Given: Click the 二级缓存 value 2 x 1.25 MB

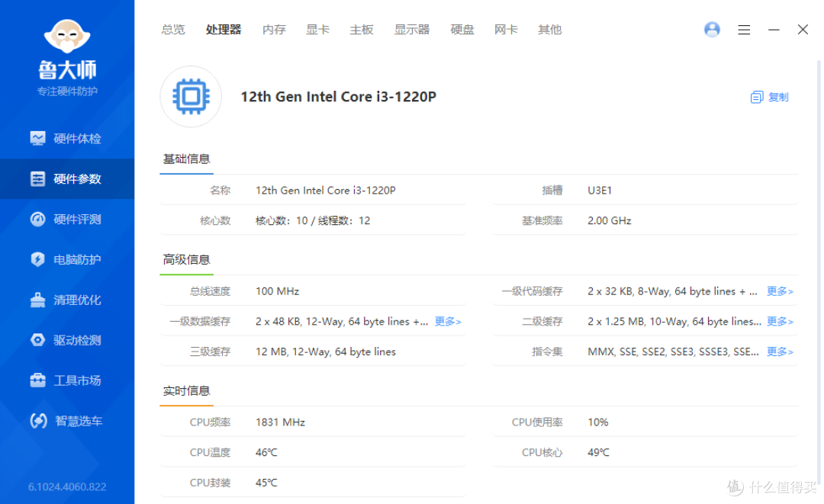Looking at the screenshot, I should (x=674, y=321).
